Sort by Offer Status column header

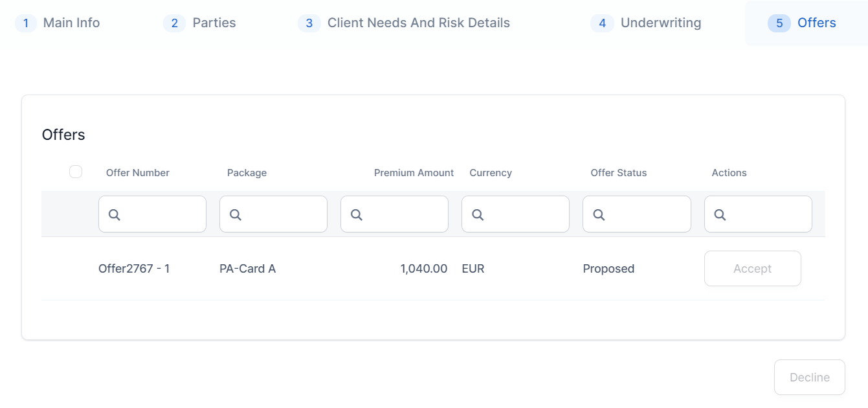619,173
